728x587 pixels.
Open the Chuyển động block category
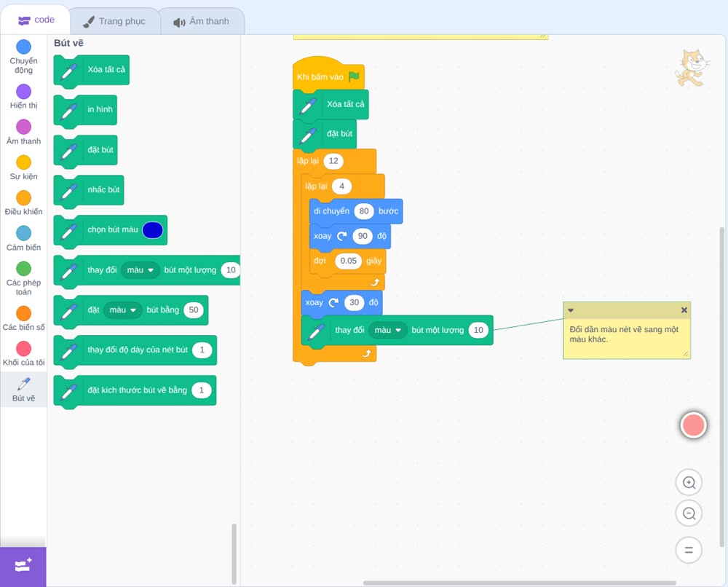(x=23, y=57)
